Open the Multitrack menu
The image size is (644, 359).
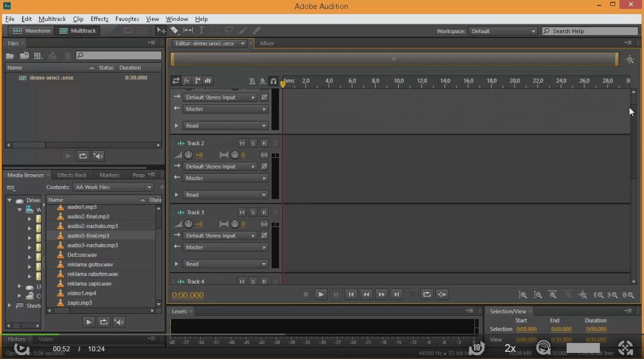(52, 19)
